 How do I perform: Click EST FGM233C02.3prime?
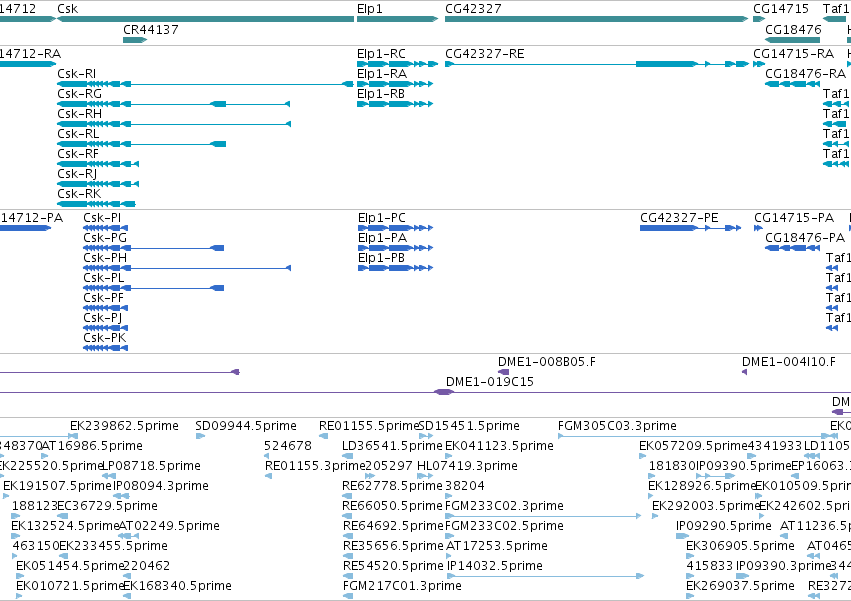[504, 506]
